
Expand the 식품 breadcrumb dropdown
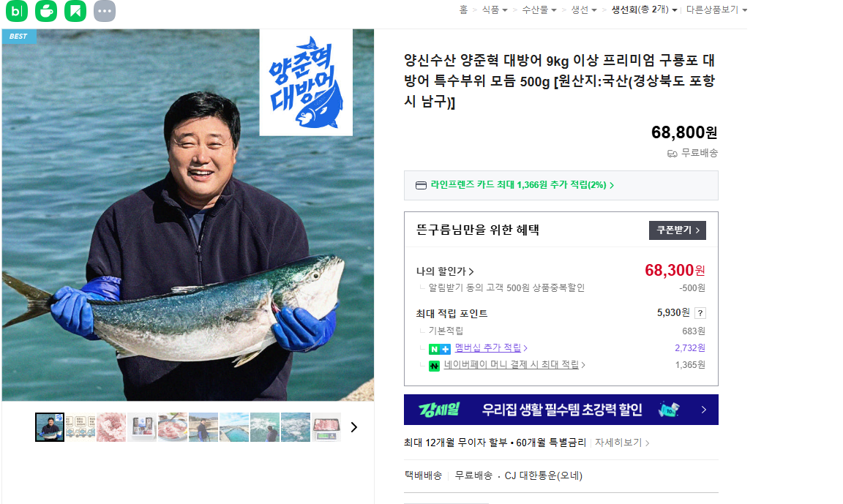(495, 10)
